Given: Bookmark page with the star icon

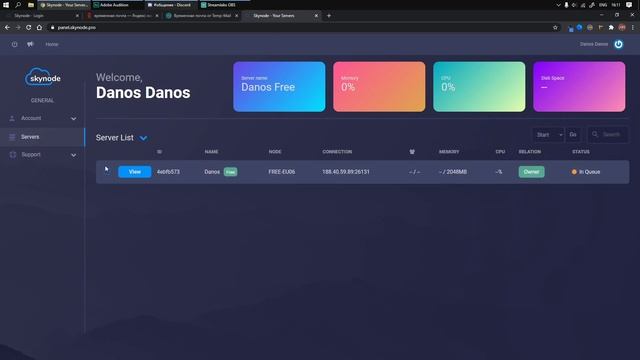Looking at the screenshot, I should (x=555, y=27).
